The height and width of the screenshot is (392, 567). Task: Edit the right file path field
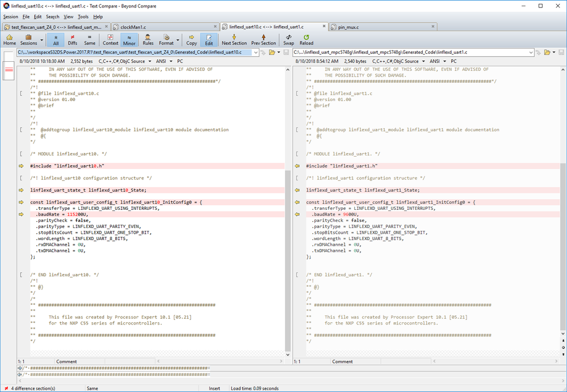(x=410, y=52)
